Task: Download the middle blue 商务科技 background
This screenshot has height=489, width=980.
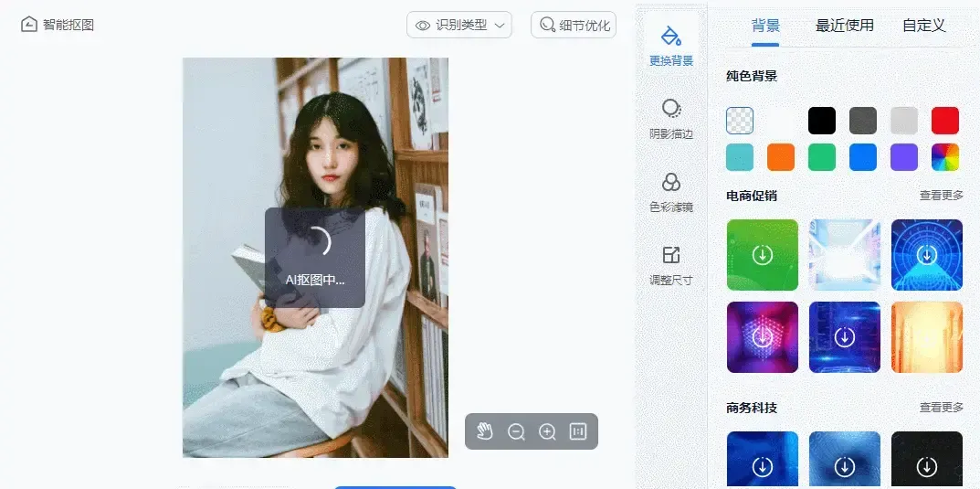Action: [x=845, y=461]
